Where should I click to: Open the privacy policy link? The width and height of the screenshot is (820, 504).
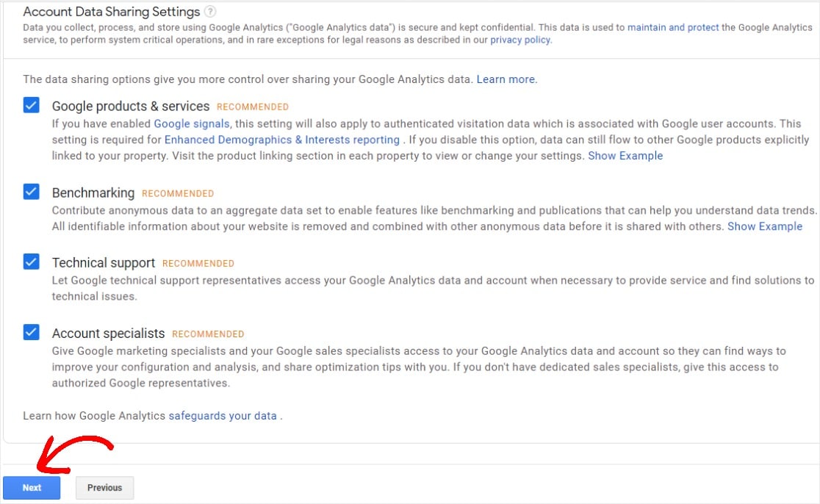(519, 40)
